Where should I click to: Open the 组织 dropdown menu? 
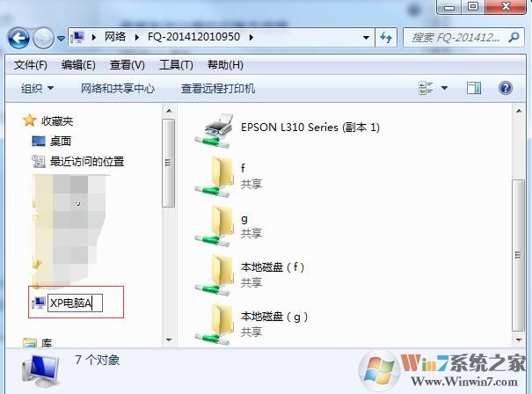point(37,89)
